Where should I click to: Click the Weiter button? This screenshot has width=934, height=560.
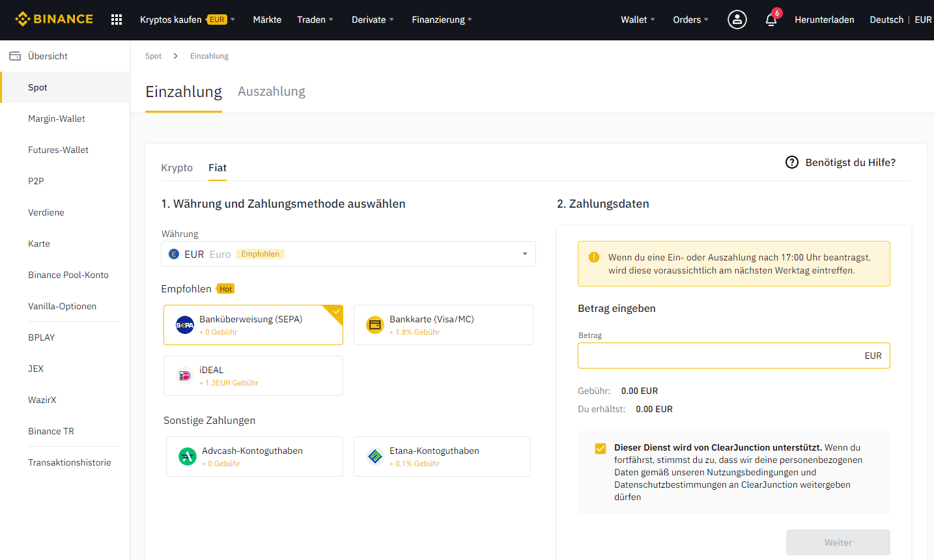pyautogui.click(x=838, y=542)
